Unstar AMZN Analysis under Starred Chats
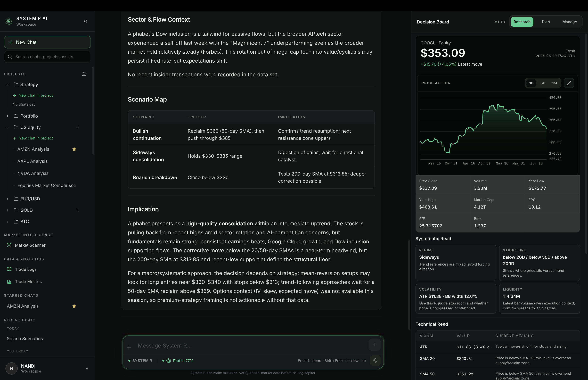Screen dimensions: 588x380 coord(74,306)
